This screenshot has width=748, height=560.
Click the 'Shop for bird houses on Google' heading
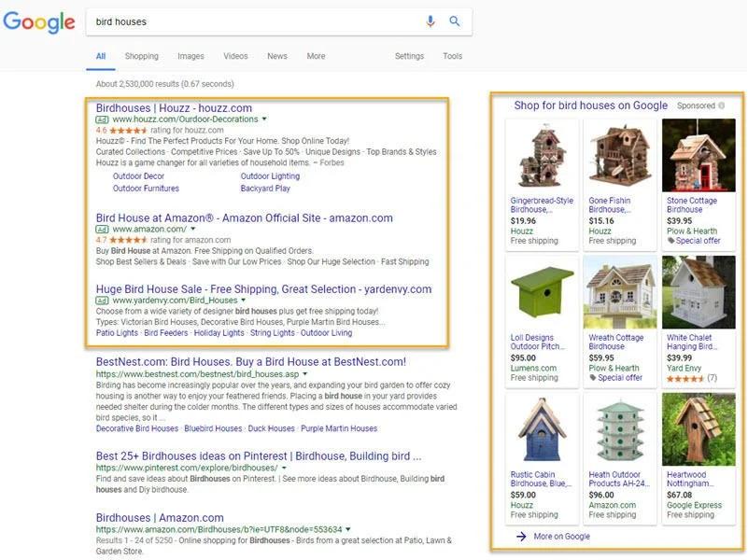(590, 105)
